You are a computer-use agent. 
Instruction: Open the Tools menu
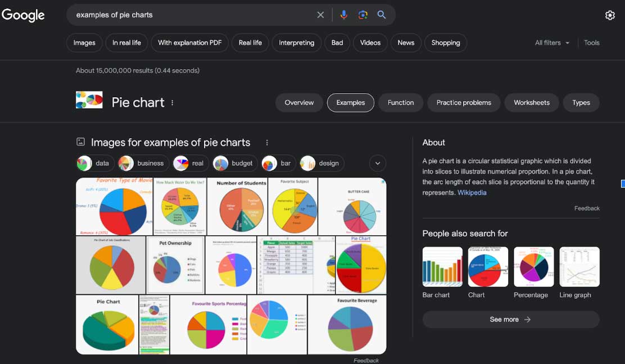click(591, 43)
